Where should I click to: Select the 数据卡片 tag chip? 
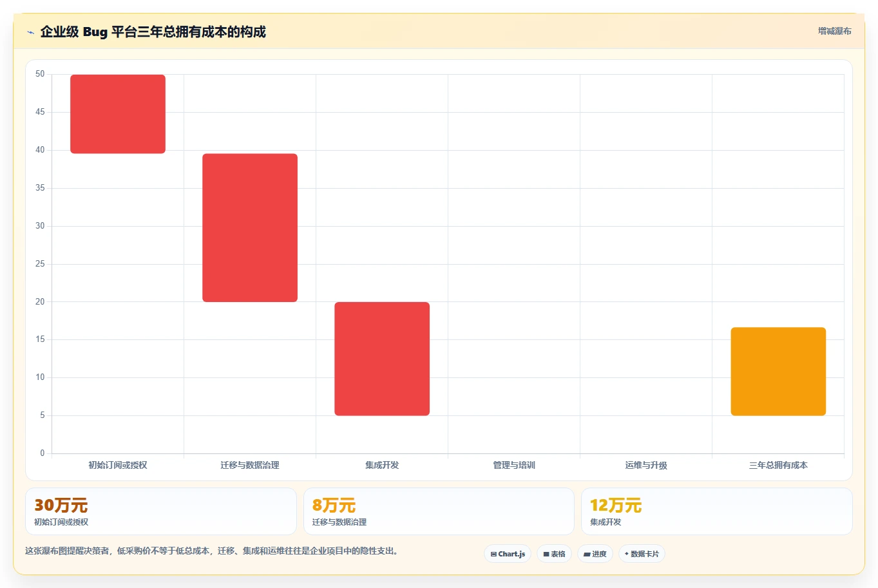[642, 554]
